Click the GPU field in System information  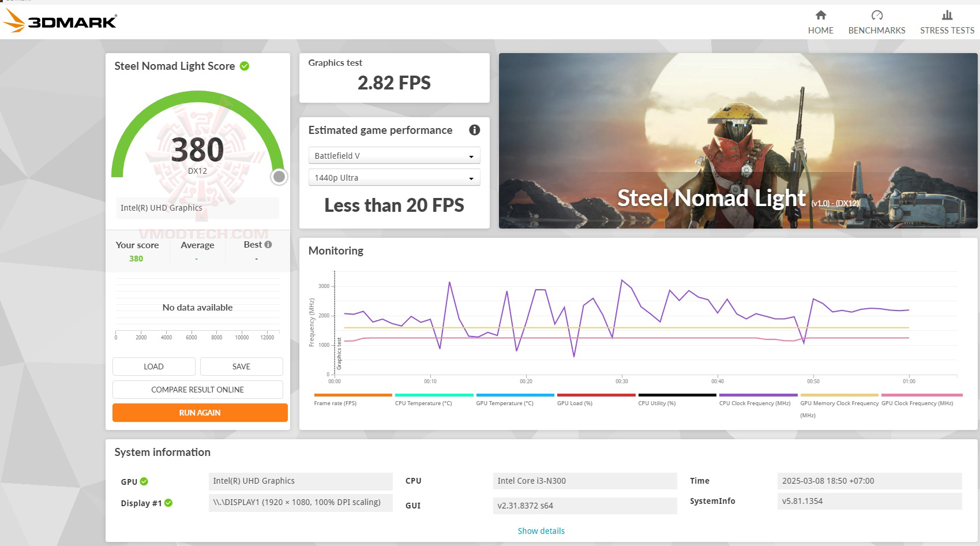pos(300,481)
